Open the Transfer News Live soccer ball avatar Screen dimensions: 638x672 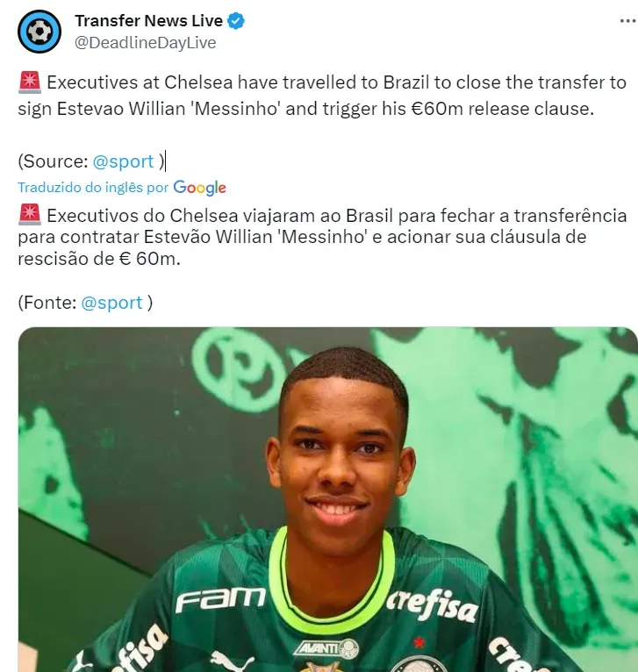point(39,32)
